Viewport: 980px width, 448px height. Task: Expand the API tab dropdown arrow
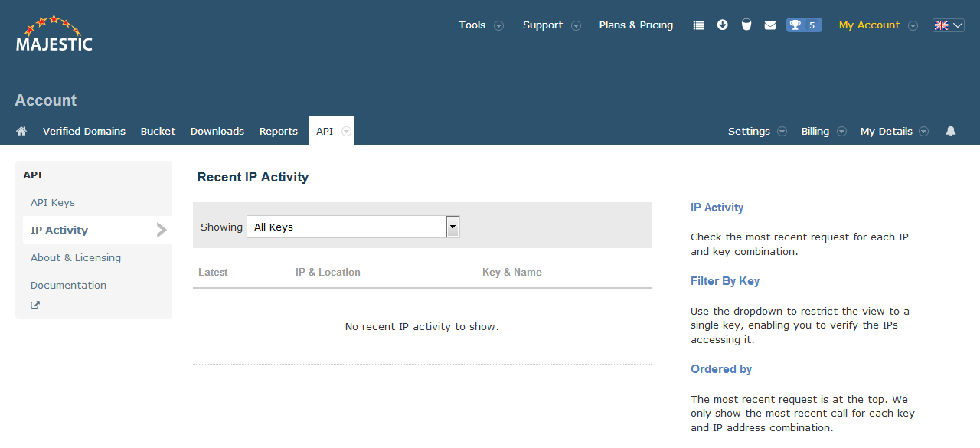click(347, 131)
